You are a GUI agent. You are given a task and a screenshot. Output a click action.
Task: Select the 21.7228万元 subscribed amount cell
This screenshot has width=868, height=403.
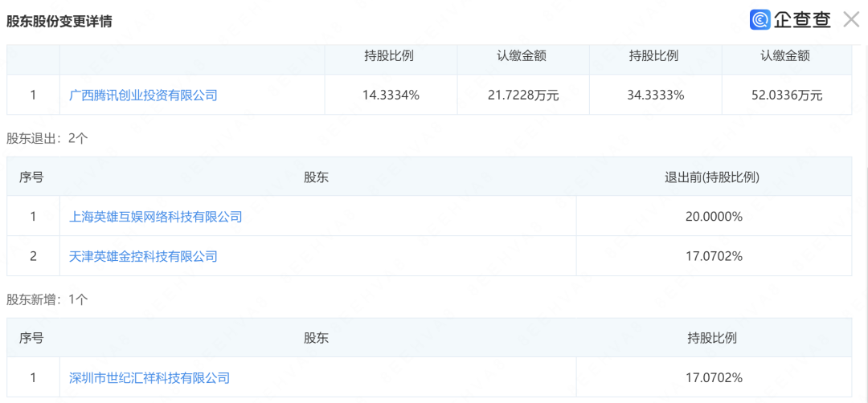[523, 95]
